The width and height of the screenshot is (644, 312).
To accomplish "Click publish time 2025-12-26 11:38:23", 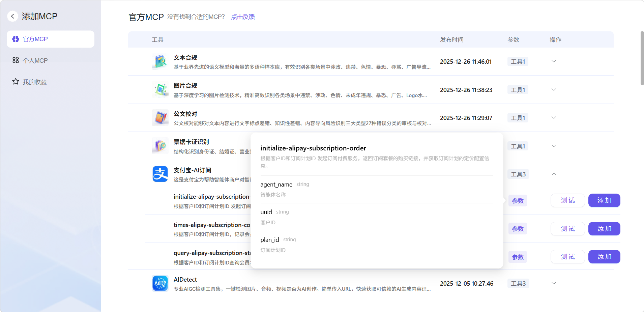I will click(466, 90).
